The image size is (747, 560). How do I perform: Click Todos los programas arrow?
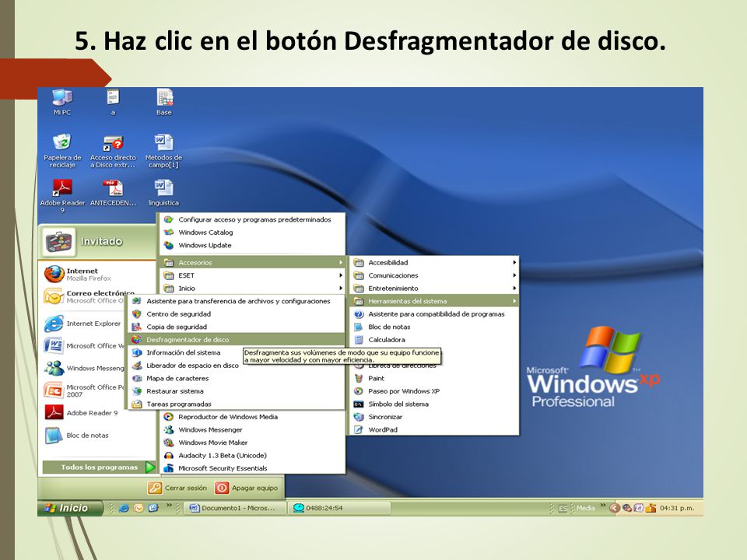point(150,467)
